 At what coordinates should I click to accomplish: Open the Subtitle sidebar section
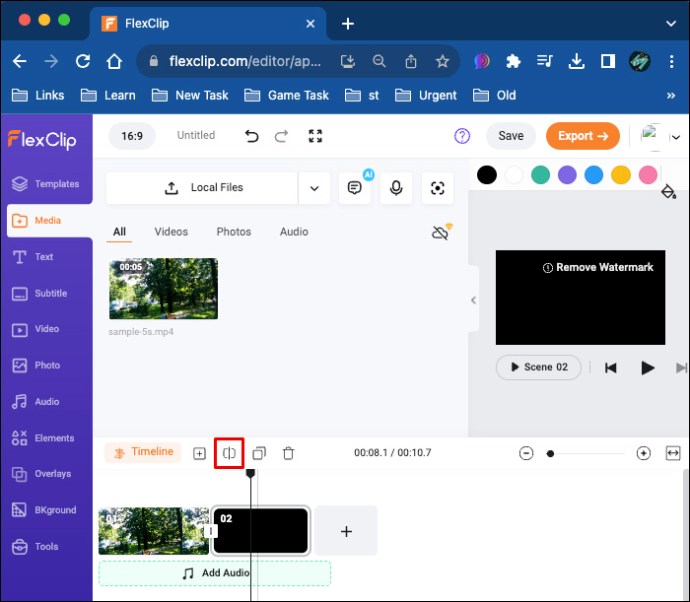click(46, 293)
